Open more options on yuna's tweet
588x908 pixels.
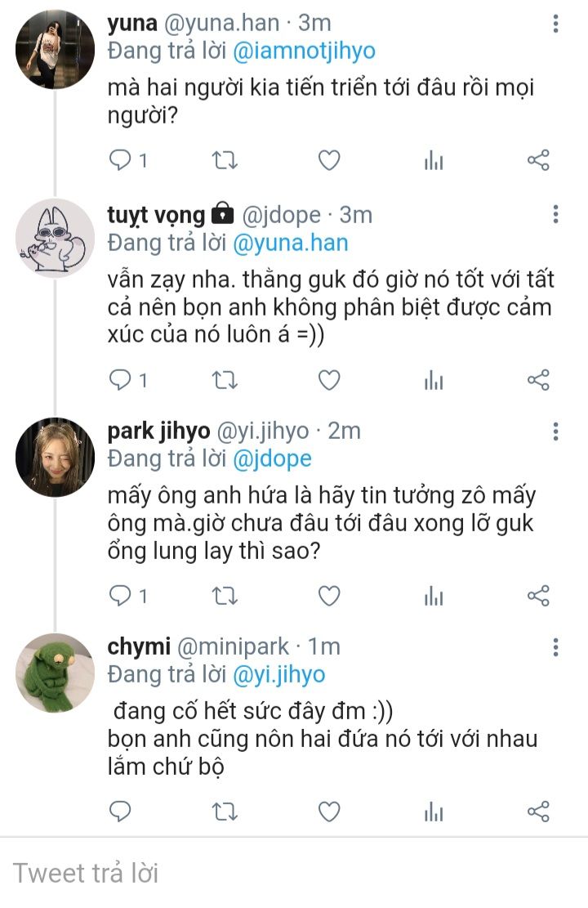[555, 24]
